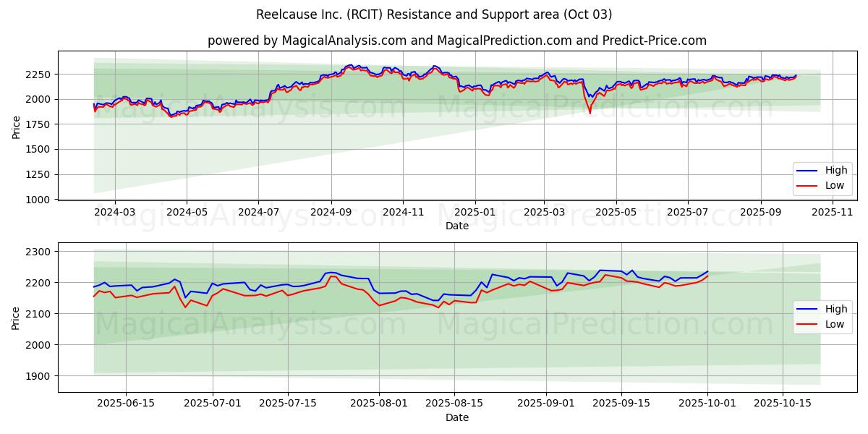Screen dimensions: 868x434
Task: Click the 1000 price tick on top chart
Action: coord(38,200)
